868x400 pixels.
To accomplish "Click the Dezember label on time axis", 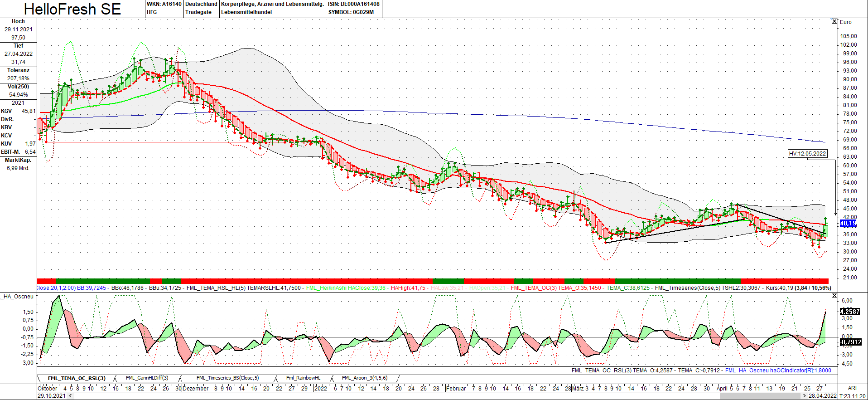I will [196, 388].
